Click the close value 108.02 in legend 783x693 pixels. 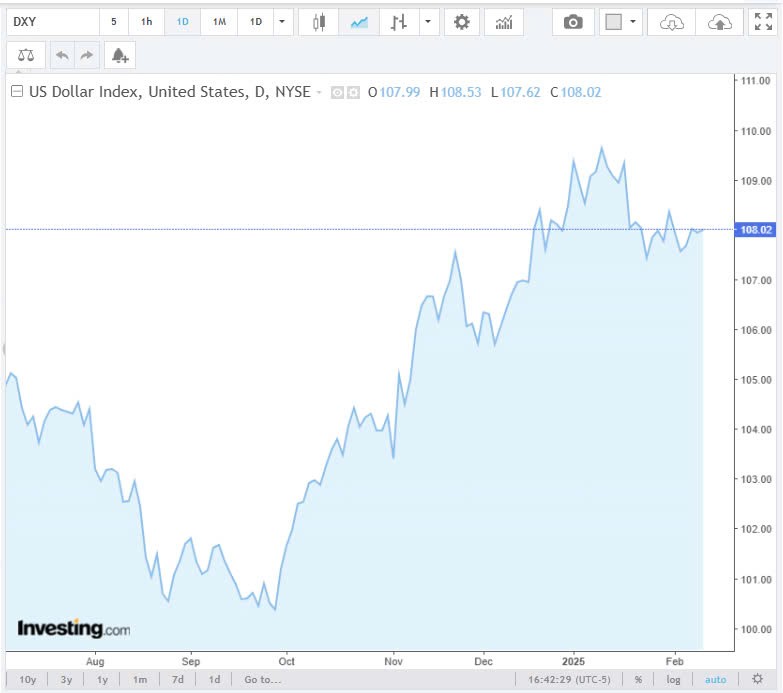point(581,92)
